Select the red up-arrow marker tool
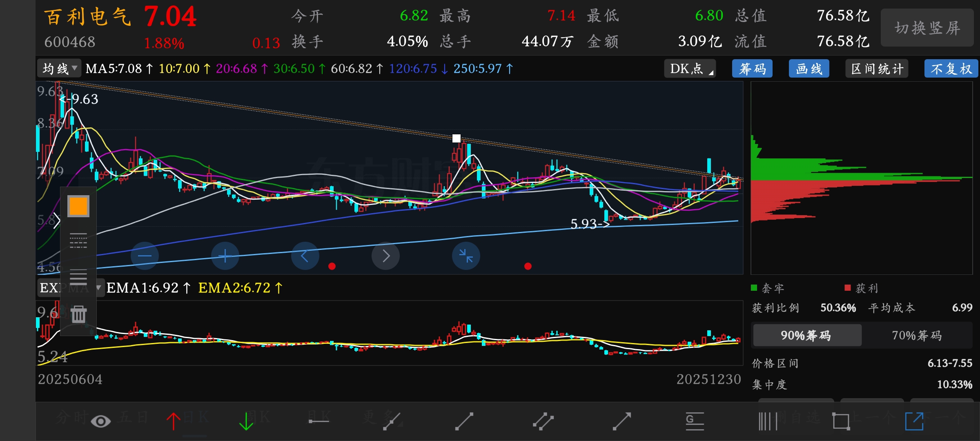 174,421
